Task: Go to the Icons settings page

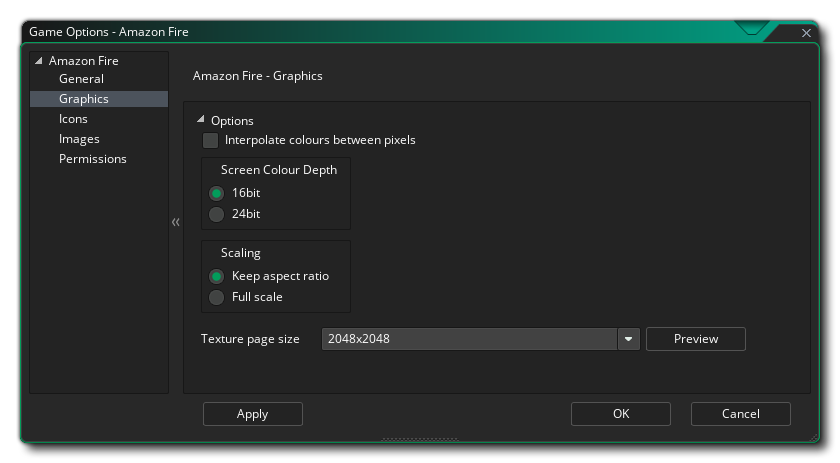Action: tap(73, 119)
